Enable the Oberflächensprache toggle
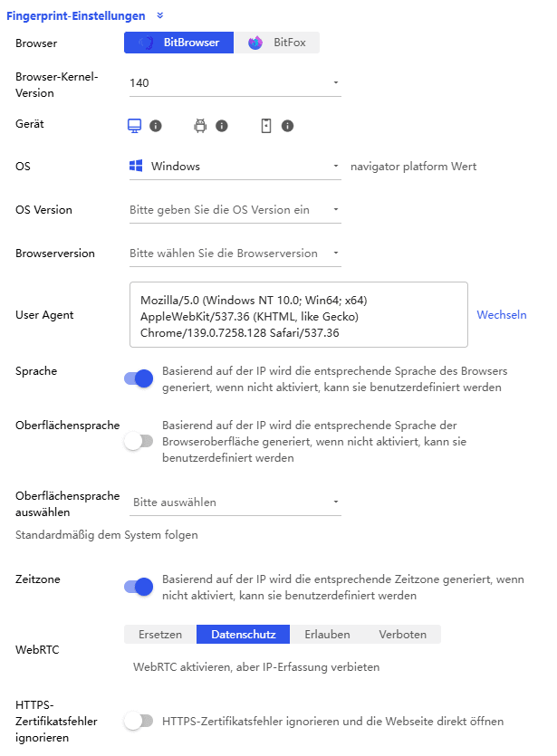557x756 pixels. 138,441
